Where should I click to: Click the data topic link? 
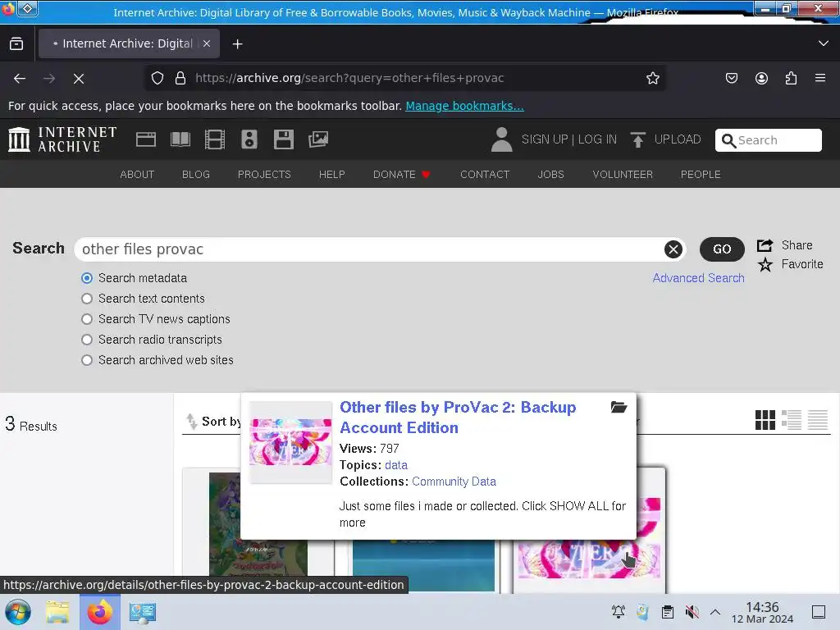tap(396, 465)
